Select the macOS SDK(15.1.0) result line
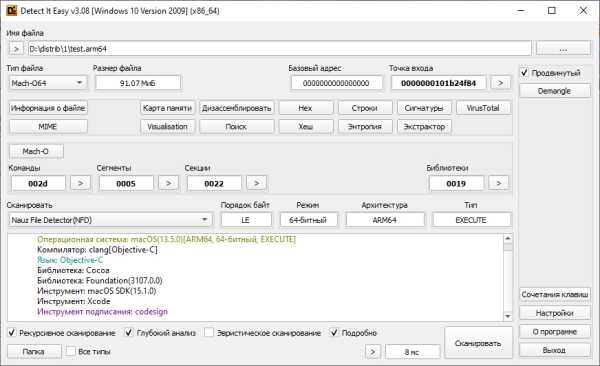600x366 pixels. pyautogui.click(x=96, y=291)
